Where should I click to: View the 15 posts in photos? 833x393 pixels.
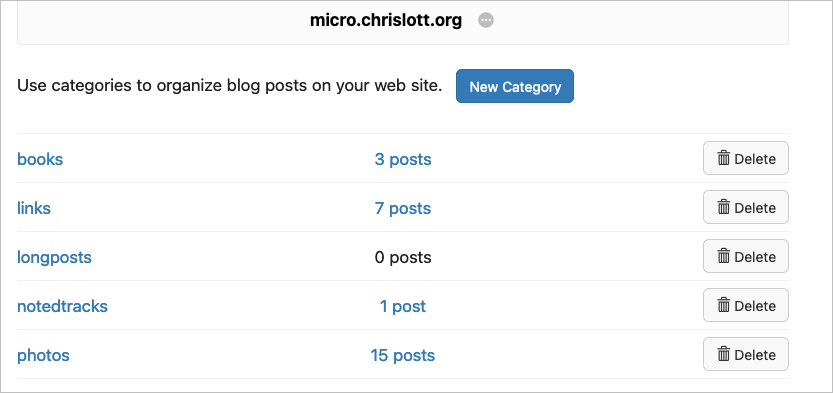403,355
